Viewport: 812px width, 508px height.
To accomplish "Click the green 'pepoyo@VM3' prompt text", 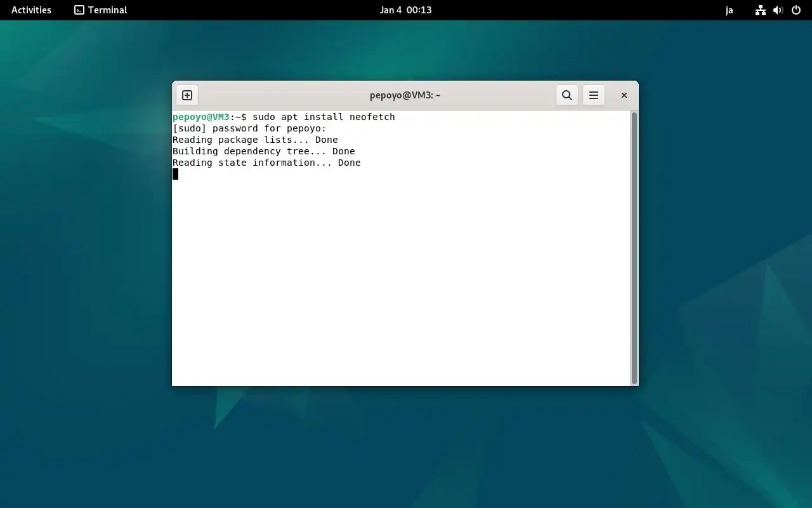I will tap(201, 117).
